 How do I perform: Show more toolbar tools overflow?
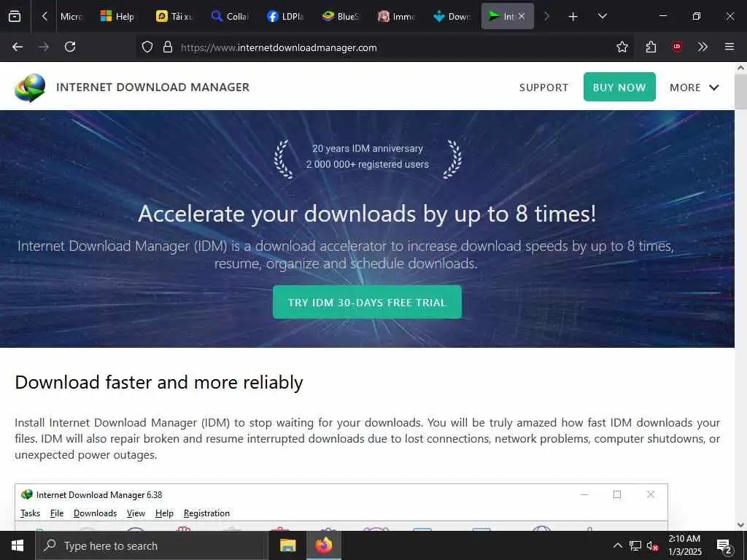(703, 47)
